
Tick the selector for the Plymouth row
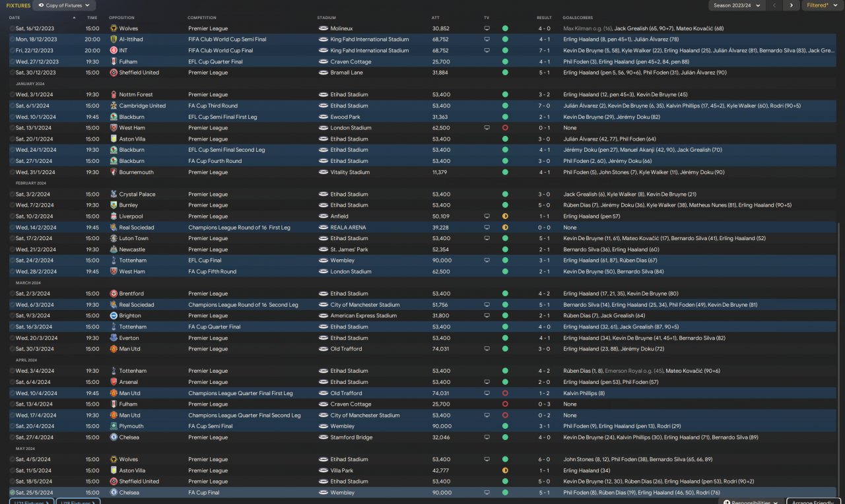pyautogui.click(x=12, y=426)
